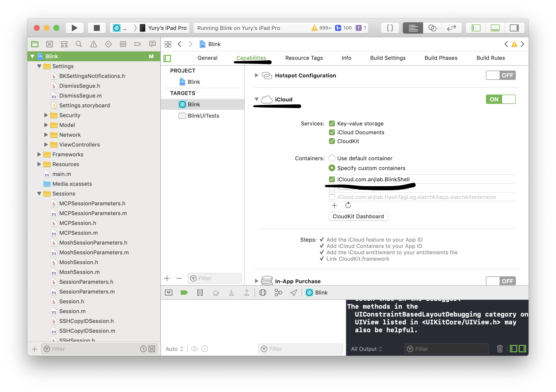Show the Symbol navigator
Image resolution: width=556 pixels, height=392 pixels.
(x=64, y=44)
